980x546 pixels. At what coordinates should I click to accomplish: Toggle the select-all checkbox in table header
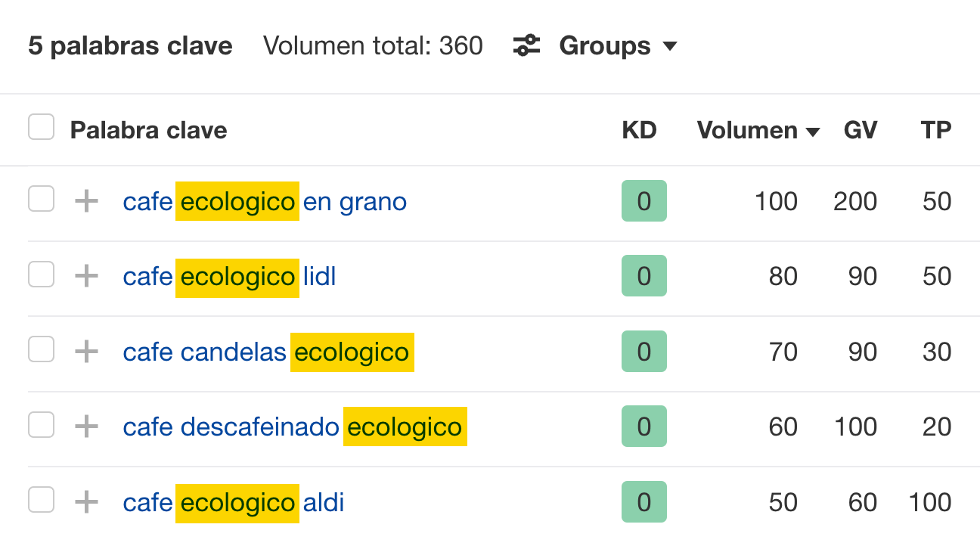[41, 127]
